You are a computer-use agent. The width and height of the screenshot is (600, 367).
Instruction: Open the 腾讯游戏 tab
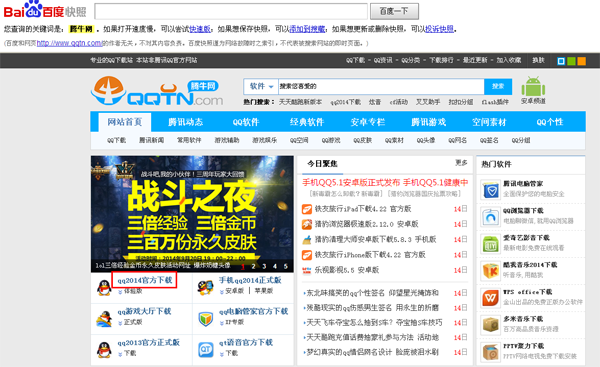(429, 122)
